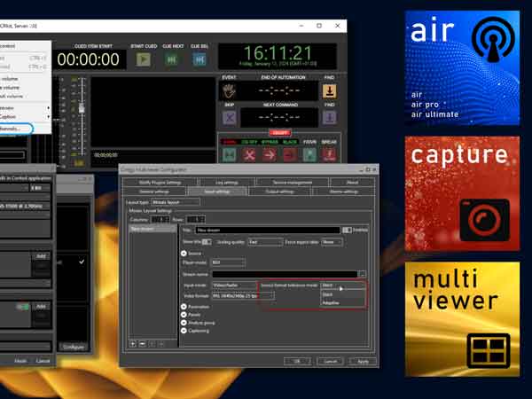This screenshot has height=399, width=532.
Task: Click the red Break icon
Action: point(329,154)
